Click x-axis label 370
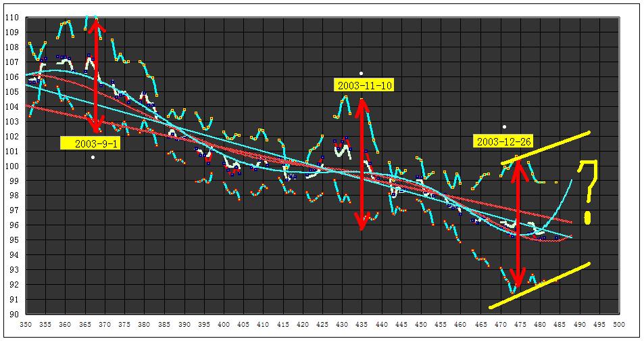Image resolution: width=644 pixels, height=341 pixels. click(x=104, y=325)
